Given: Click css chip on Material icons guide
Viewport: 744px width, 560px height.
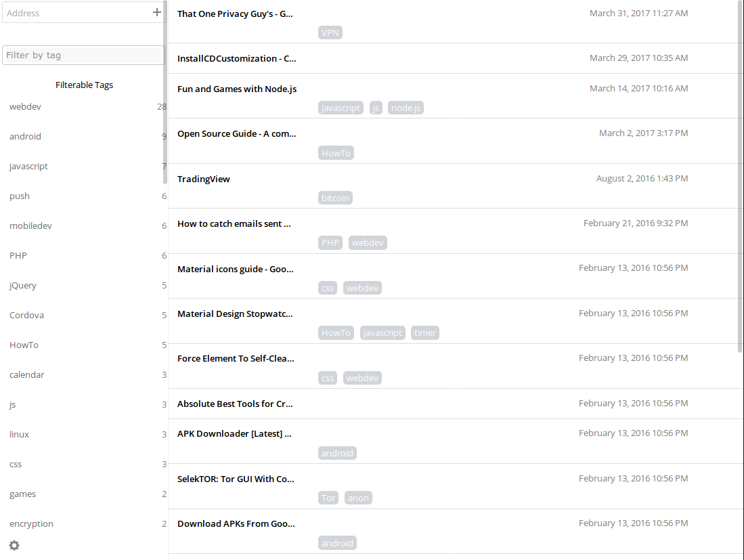Looking at the screenshot, I should point(328,288).
